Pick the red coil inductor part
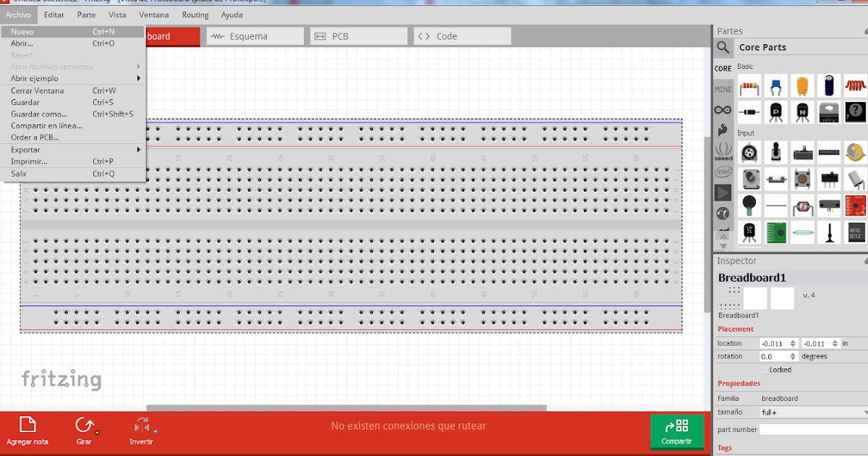868x456 pixels. point(856,87)
